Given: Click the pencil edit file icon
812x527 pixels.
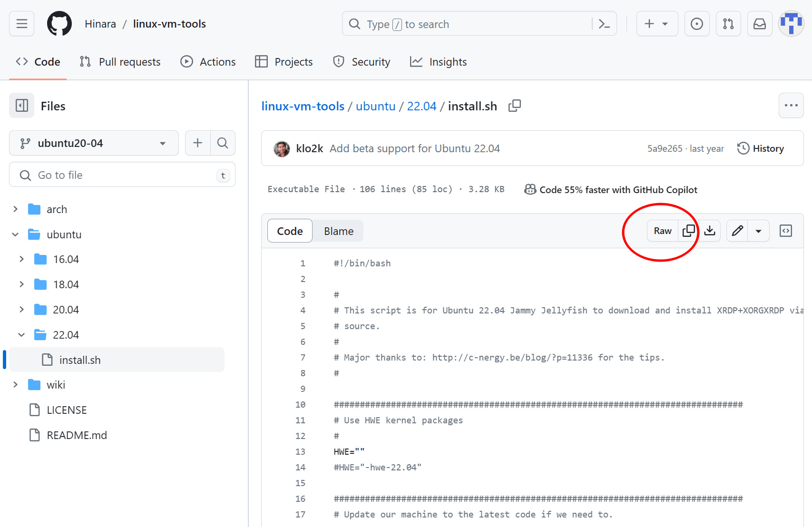Looking at the screenshot, I should pyautogui.click(x=737, y=231).
